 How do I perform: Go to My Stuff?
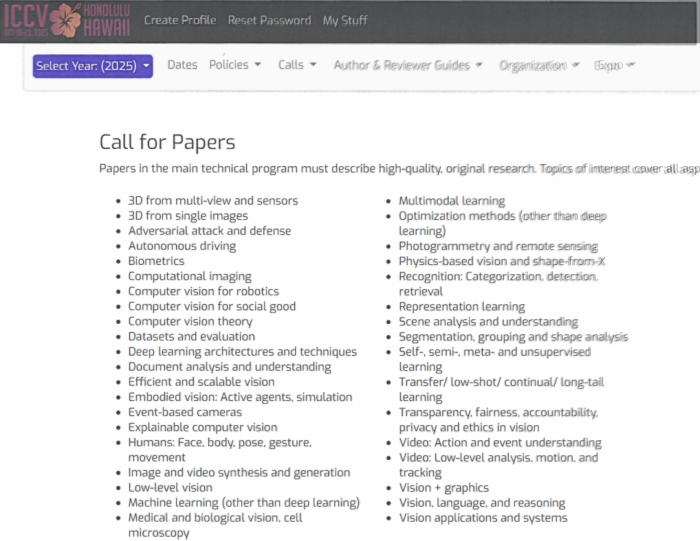tap(345, 20)
